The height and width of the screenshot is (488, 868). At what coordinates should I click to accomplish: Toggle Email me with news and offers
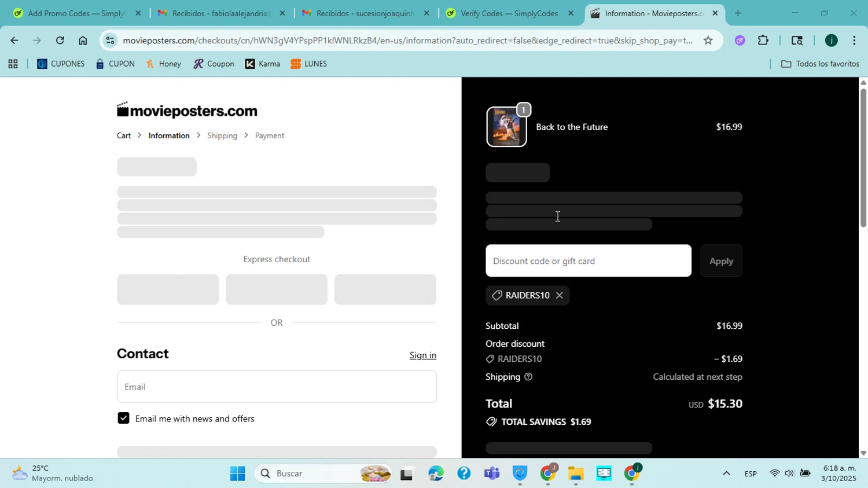[x=123, y=419]
